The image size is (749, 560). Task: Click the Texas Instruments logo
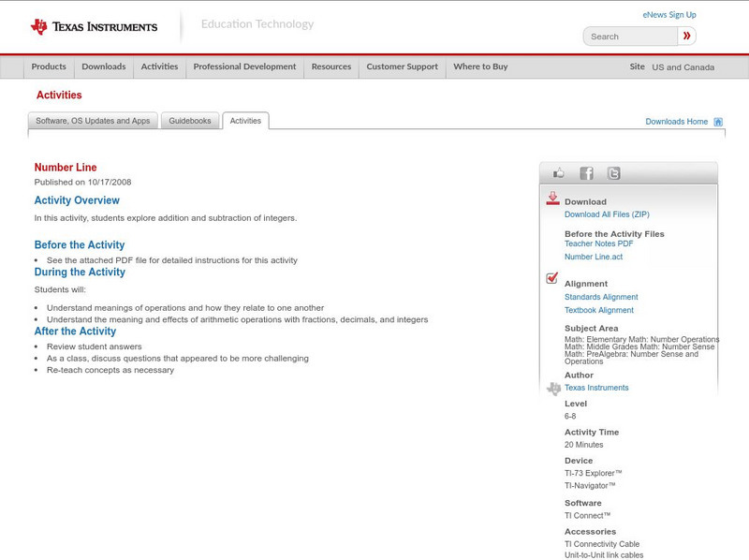94,26
